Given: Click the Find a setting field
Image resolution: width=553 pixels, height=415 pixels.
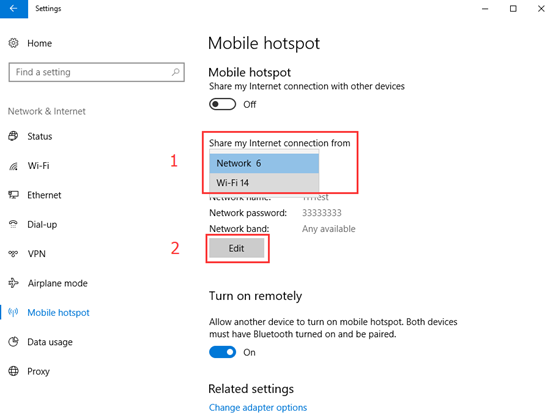Looking at the screenshot, I should 96,72.
